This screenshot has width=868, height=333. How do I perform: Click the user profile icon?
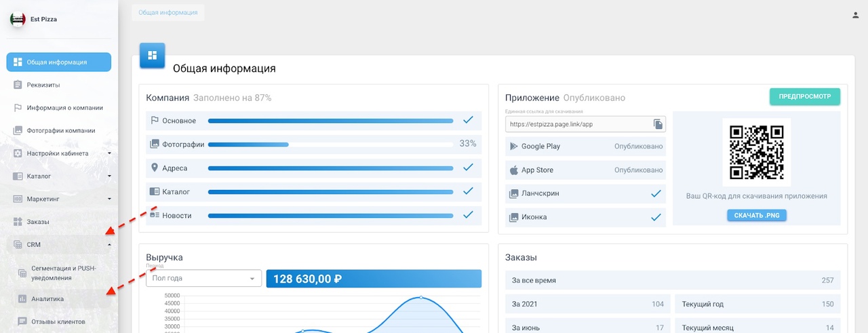855,15
